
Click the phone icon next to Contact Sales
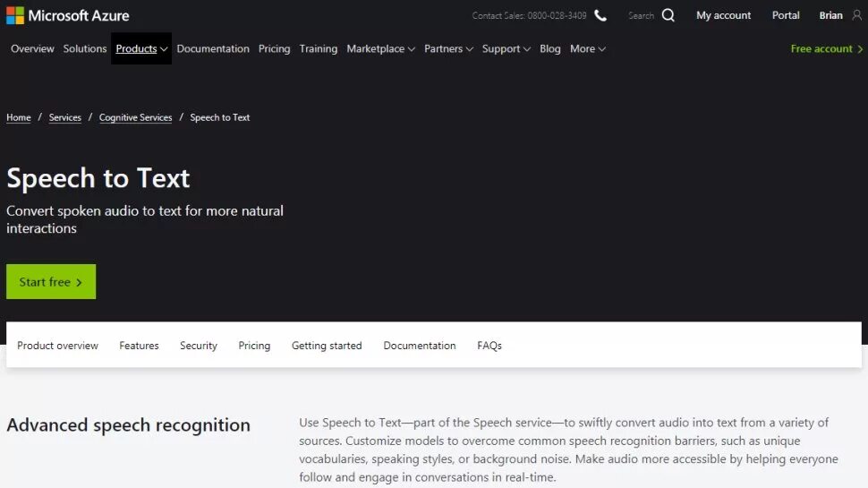pyautogui.click(x=600, y=15)
